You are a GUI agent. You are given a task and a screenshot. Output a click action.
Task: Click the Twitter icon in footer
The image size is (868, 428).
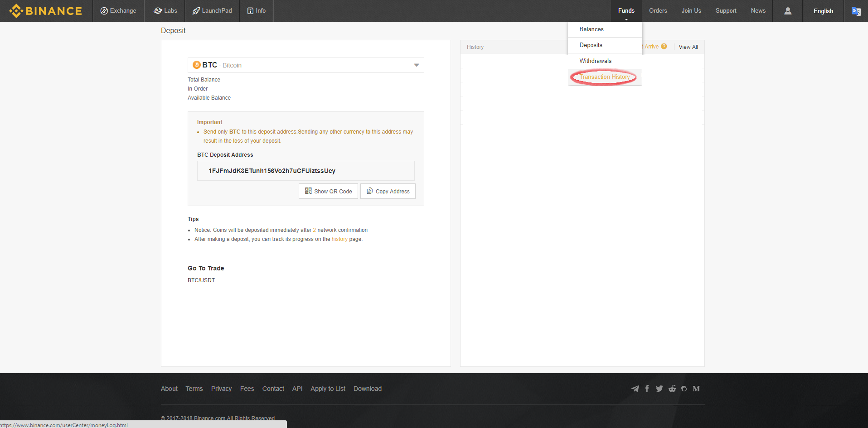coord(659,389)
